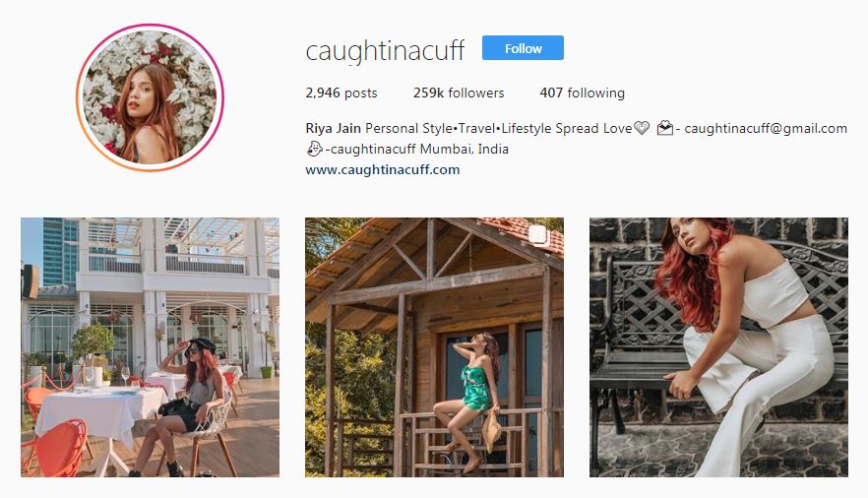Click the Riya Jain display name

[x=334, y=128]
